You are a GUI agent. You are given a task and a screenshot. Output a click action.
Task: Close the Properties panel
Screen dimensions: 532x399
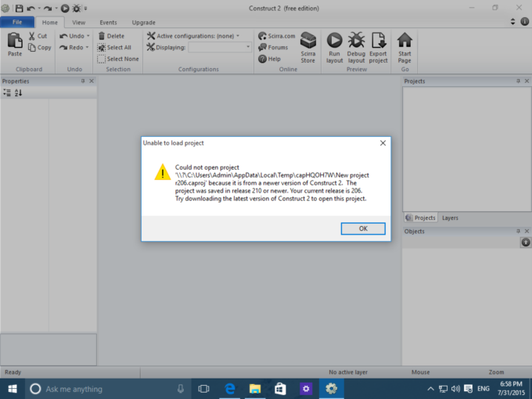click(x=92, y=81)
